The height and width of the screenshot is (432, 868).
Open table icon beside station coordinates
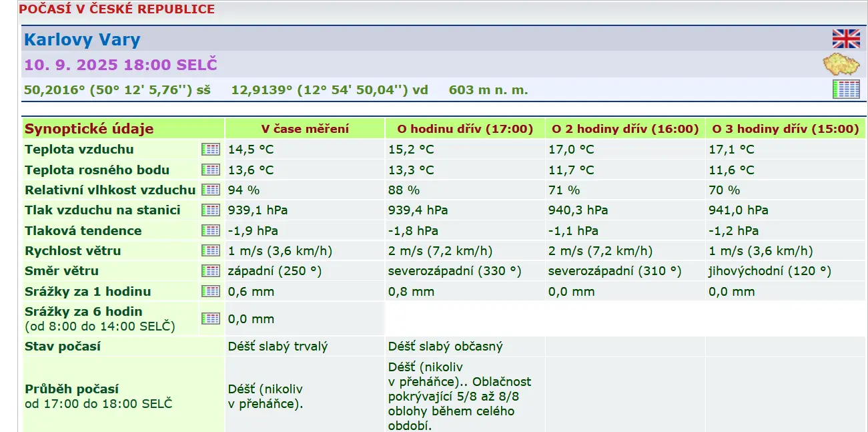tap(845, 89)
